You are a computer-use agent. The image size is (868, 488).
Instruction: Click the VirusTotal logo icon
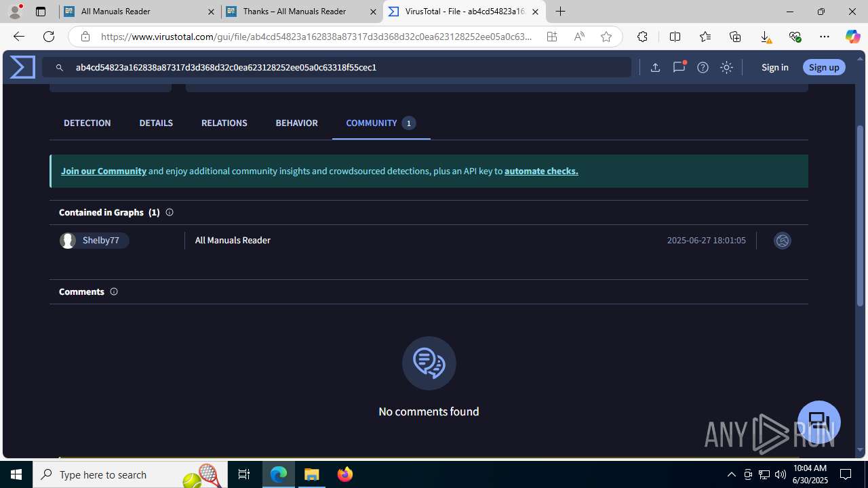[x=22, y=67]
